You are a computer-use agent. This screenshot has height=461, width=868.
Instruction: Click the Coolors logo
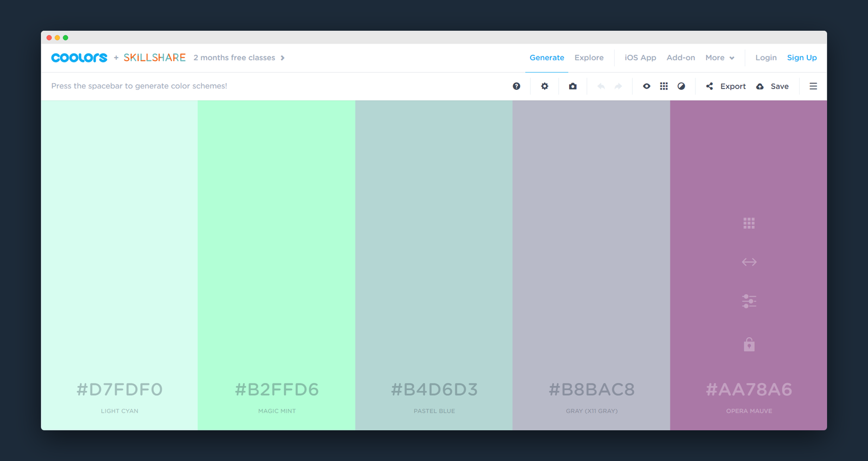(x=79, y=58)
